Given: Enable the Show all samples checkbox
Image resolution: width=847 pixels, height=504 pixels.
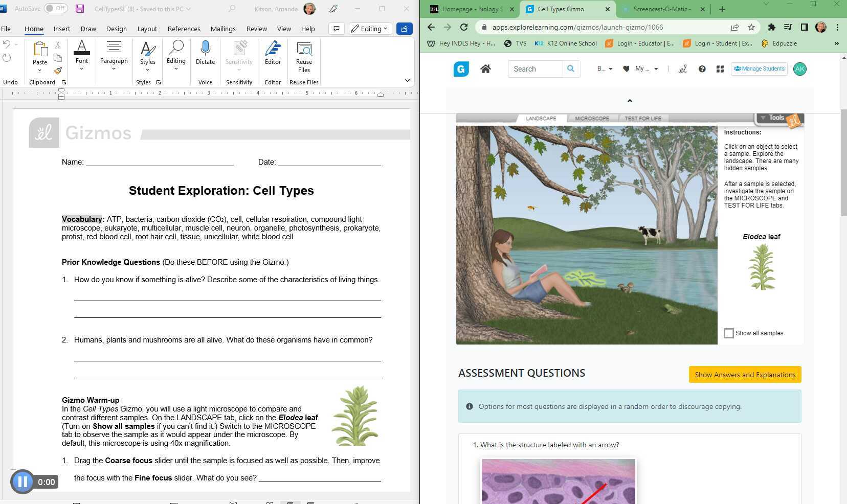Looking at the screenshot, I should pyautogui.click(x=729, y=333).
